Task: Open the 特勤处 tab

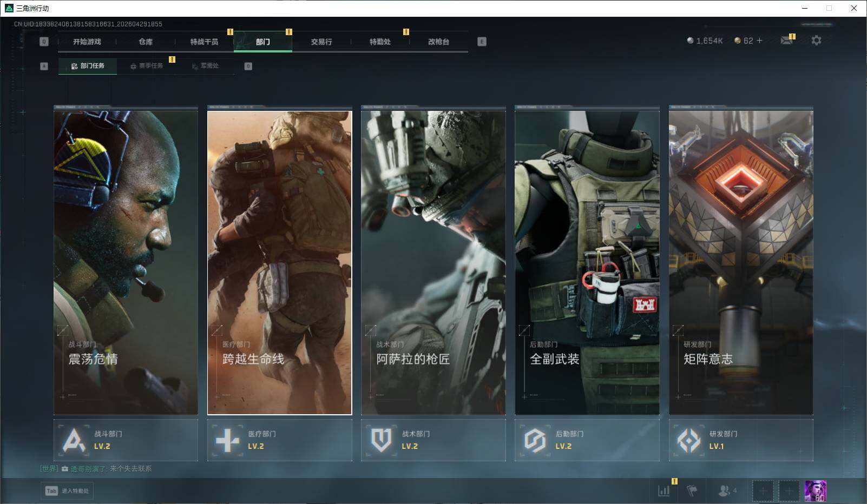Action: pyautogui.click(x=380, y=42)
